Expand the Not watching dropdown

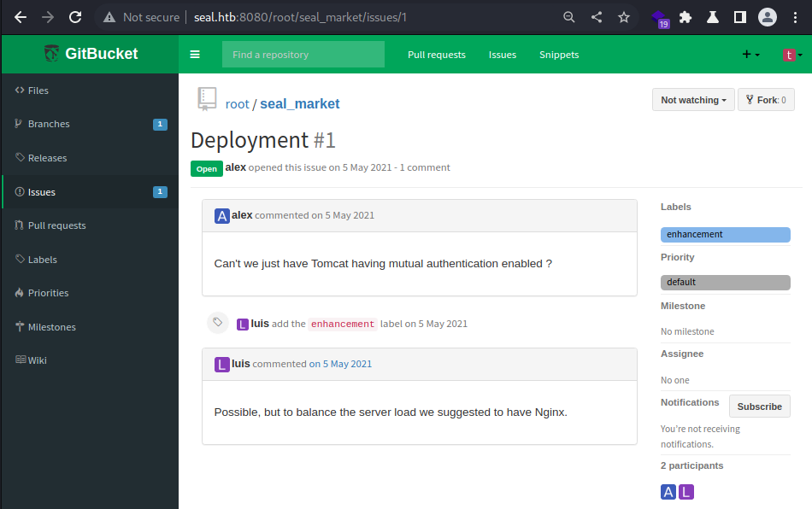point(693,100)
